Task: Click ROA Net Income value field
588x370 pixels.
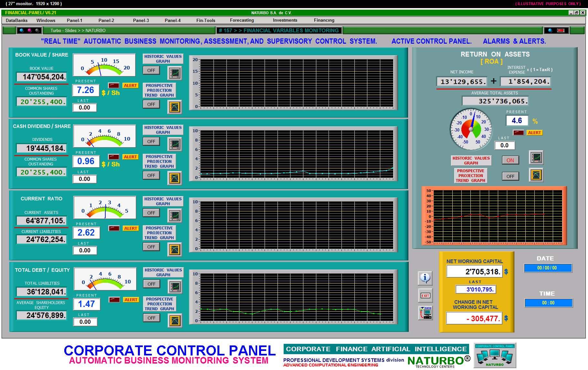Action: click(x=462, y=81)
